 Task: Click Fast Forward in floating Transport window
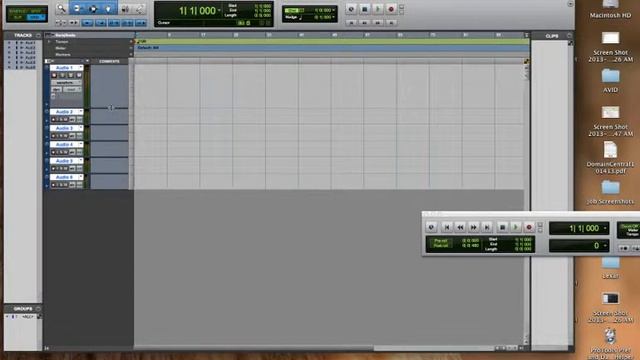pos(473,227)
